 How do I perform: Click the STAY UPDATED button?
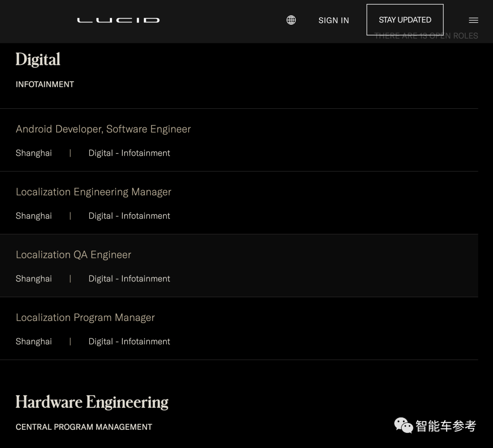tap(405, 20)
